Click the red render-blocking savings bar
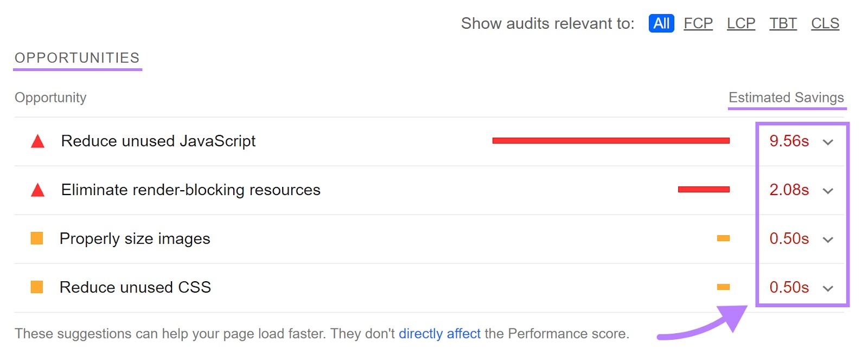Image resolution: width=868 pixels, height=356 pixels. (704, 190)
